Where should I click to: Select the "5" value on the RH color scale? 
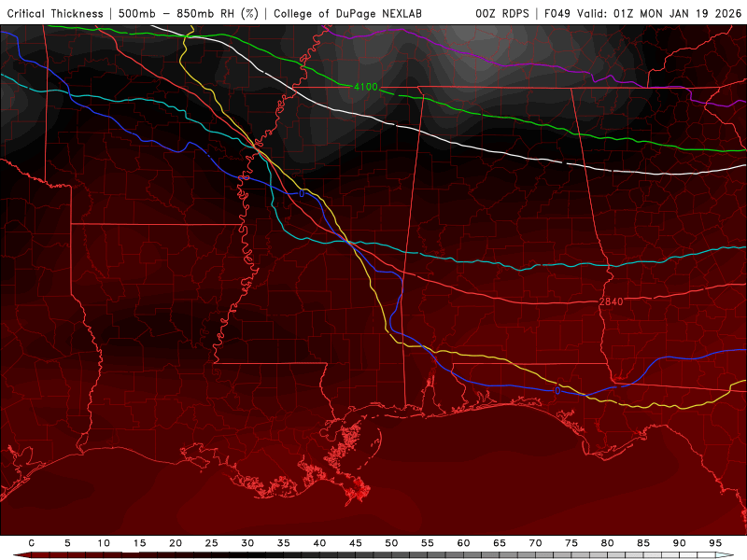coord(67,543)
